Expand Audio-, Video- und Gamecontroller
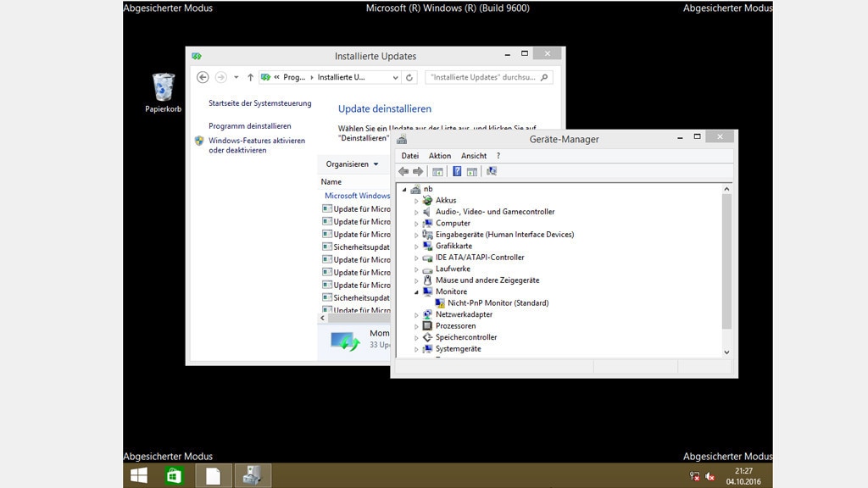Screen dimensions: 868x488 coord(416,212)
